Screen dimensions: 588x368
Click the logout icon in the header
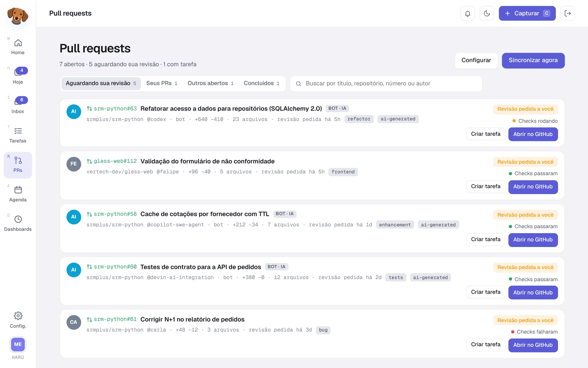(568, 14)
